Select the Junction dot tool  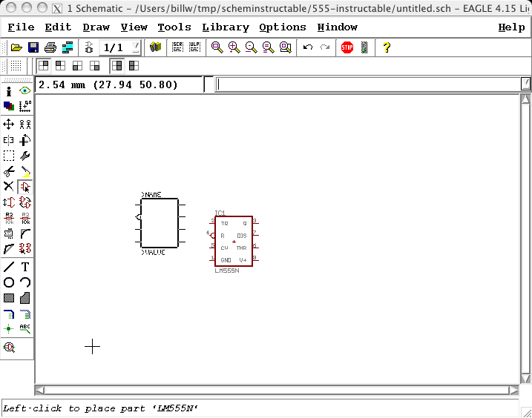[8, 328]
